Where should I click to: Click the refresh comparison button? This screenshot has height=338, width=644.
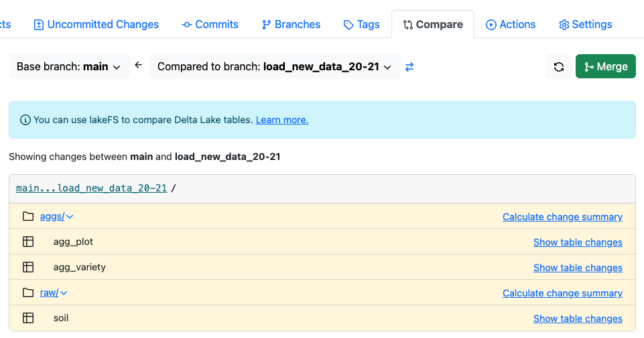(559, 66)
